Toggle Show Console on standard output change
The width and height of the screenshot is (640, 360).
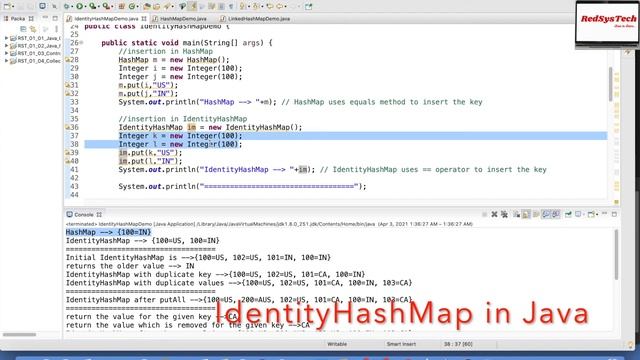click(546, 214)
